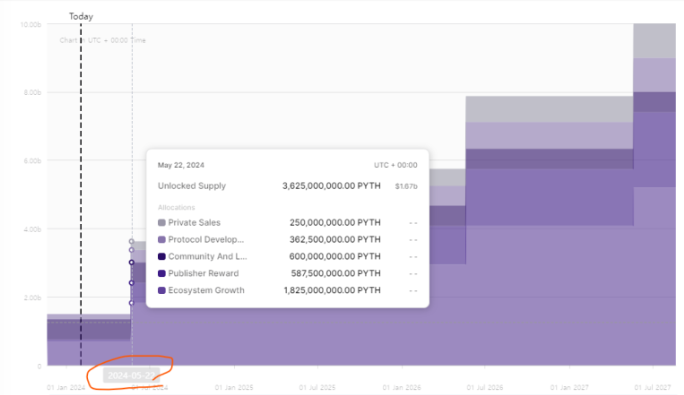The image size is (684, 395).
Task: Click the '600,000,000.00 PYTH' value
Action: 335,257
